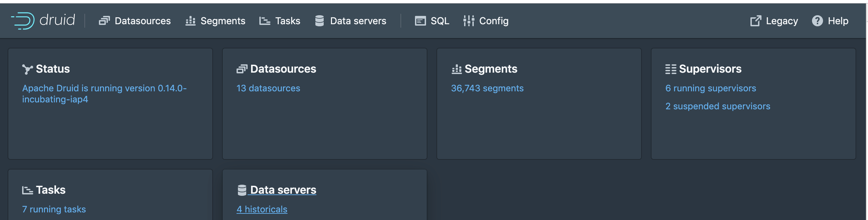Image resolution: width=868 pixels, height=220 pixels.
Task: Click the Segments bar-chart icon in the navbar
Action: click(x=190, y=21)
